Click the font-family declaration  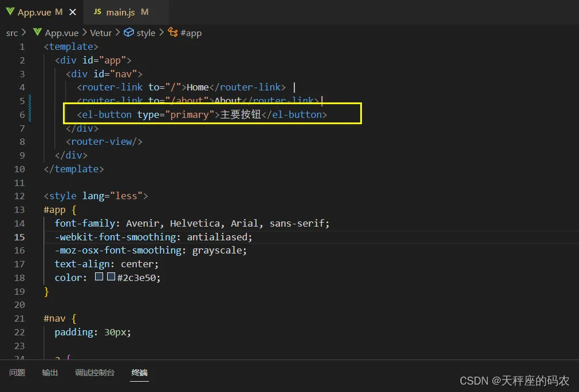192,223
